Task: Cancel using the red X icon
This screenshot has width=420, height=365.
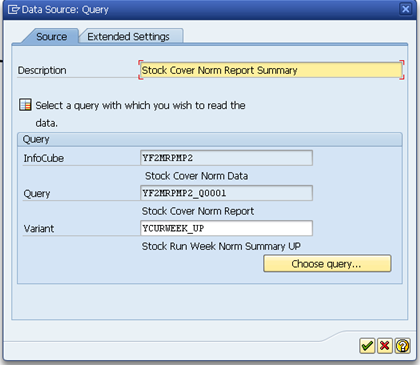Action: click(385, 346)
